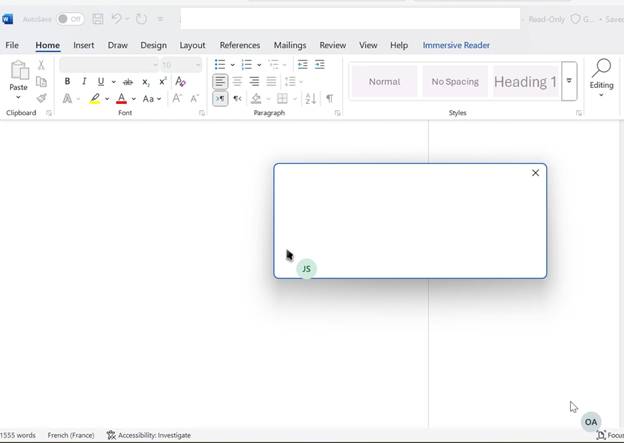The height and width of the screenshot is (443, 624).
Task: Close the popup dialog box
Action: [535, 173]
